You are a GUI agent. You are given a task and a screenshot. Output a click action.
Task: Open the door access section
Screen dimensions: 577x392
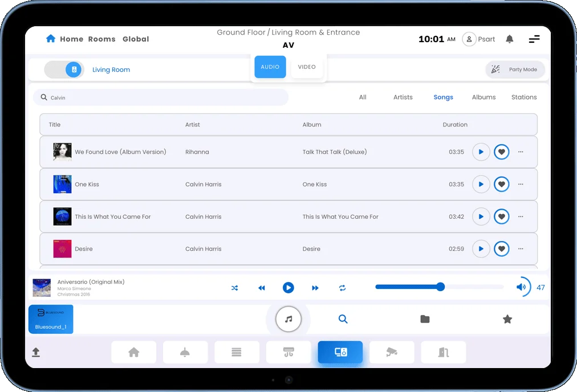tap(443, 352)
